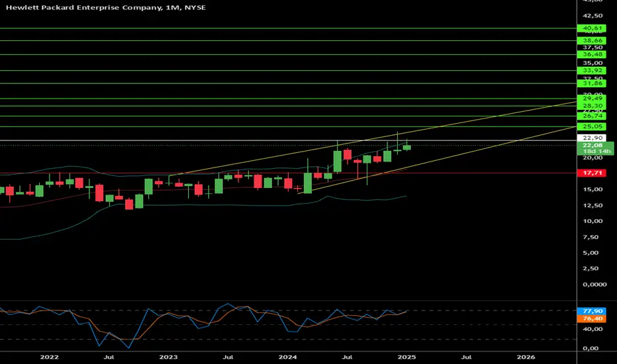Click the orange 76,40 oscillator value label
The width and height of the screenshot is (617, 364).
click(x=591, y=318)
